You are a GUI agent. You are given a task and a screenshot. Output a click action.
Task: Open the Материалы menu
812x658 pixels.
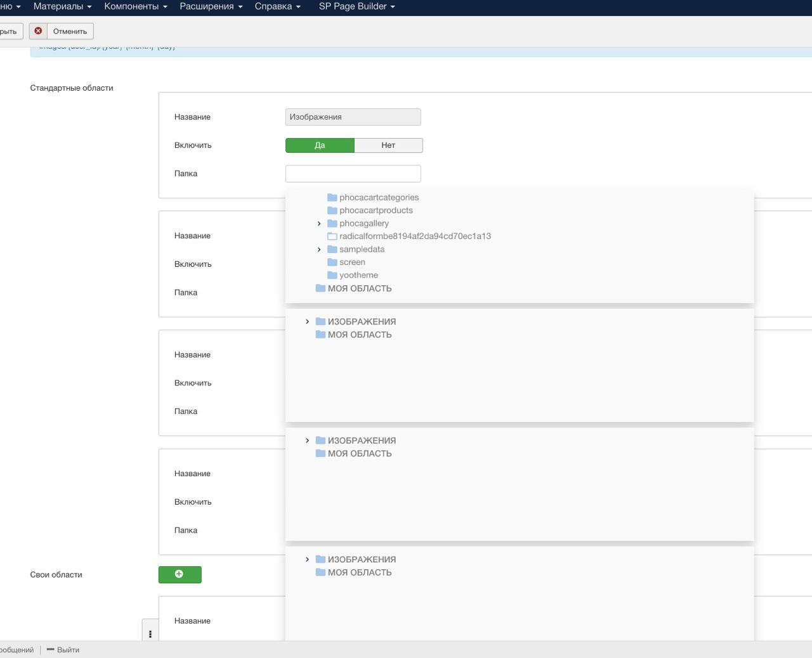[x=62, y=6]
